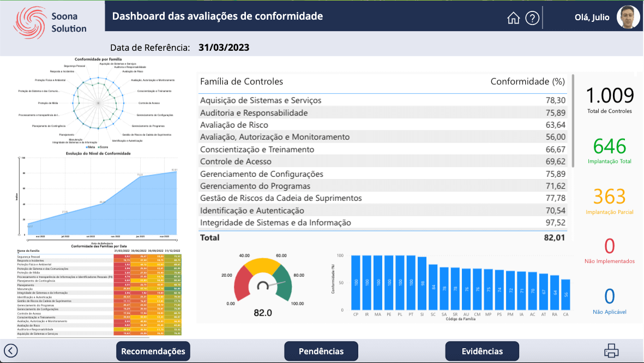The height and width of the screenshot is (363, 644).
Task: Go back using the left arrow icon
Action: coord(11,351)
